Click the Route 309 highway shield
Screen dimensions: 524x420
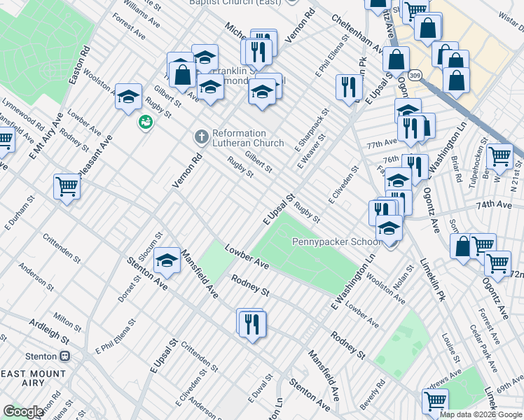[x=415, y=75]
